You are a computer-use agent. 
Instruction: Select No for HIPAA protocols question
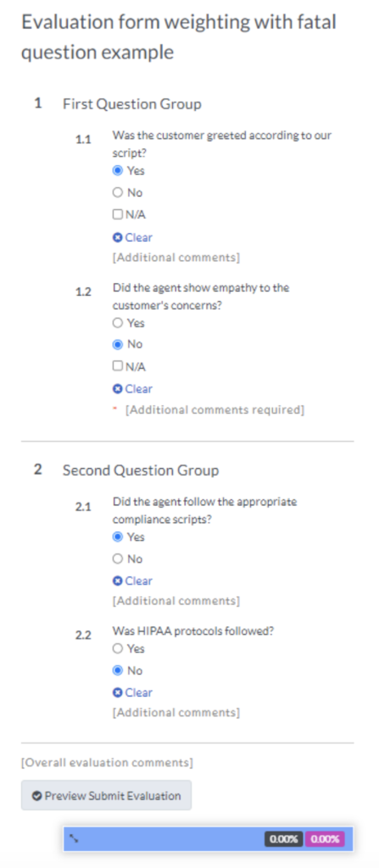point(118,670)
